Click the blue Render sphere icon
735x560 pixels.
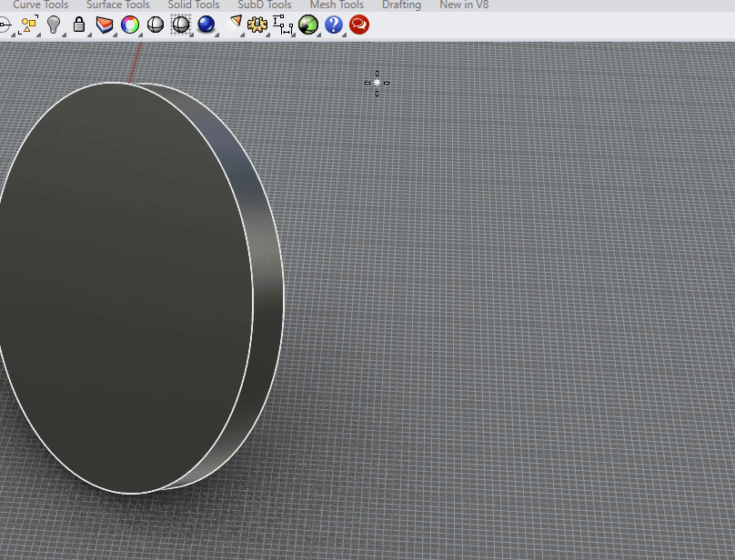(x=206, y=25)
